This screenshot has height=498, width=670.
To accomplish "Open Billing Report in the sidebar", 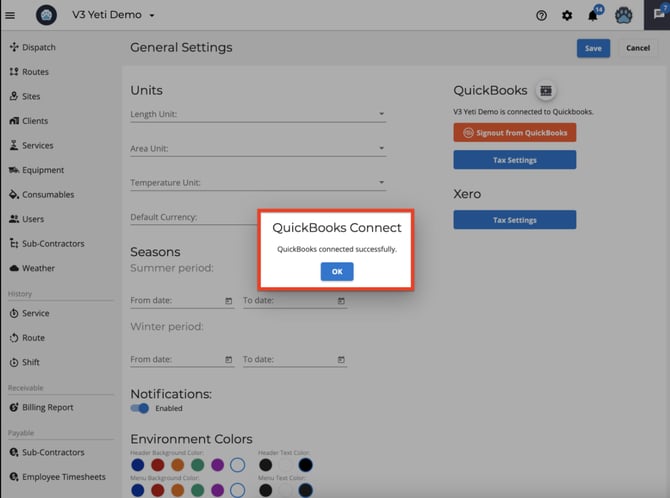I will click(x=47, y=407).
